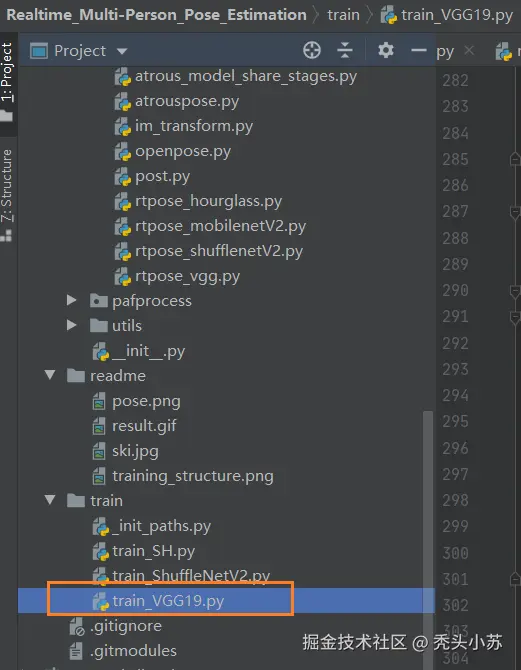521x670 pixels.
Task: Select post.py in project tree
Action: 162,176
